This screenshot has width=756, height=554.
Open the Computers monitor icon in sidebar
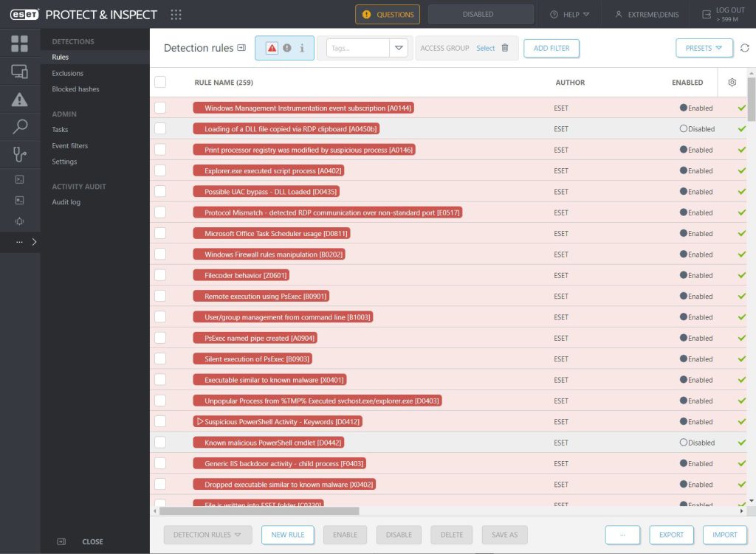(20, 72)
